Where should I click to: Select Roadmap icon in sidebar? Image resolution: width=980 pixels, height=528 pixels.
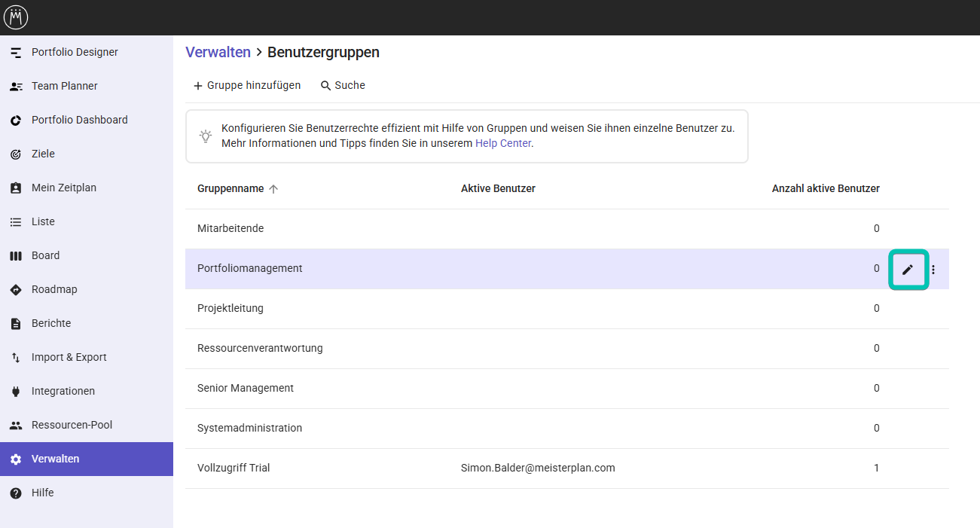tap(16, 290)
